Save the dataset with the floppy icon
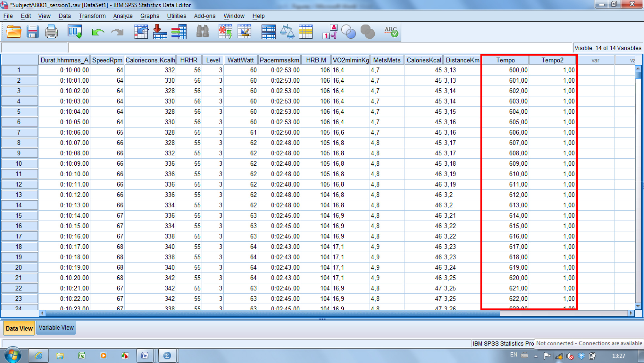The image size is (644, 363). 32,32
